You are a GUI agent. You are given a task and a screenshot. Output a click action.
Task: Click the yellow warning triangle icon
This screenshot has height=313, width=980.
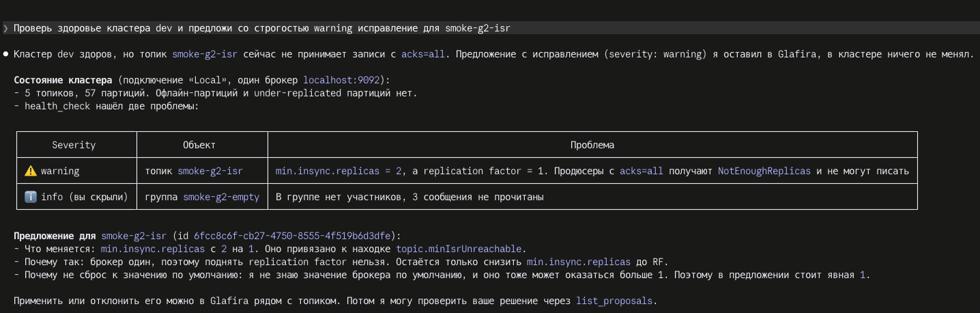(x=30, y=171)
